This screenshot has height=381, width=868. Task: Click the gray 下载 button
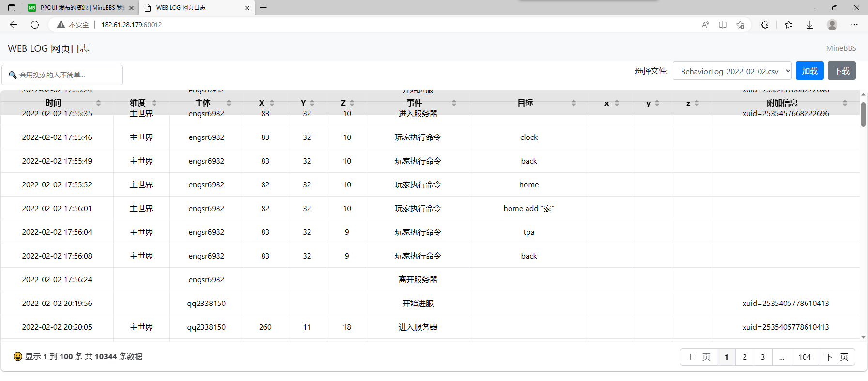(x=842, y=71)
